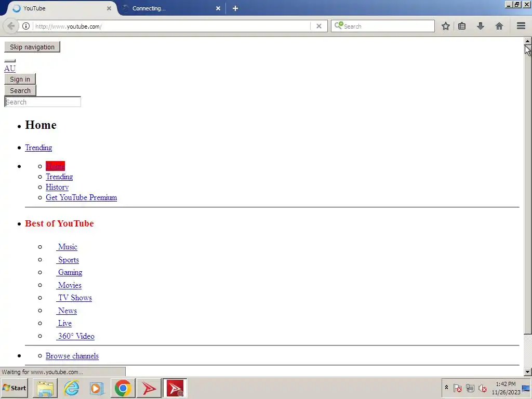Image resolution: width=532 pixels, height=399 pixels.
Task: Click the scrollbar down arrow
Action: (528, 372)
